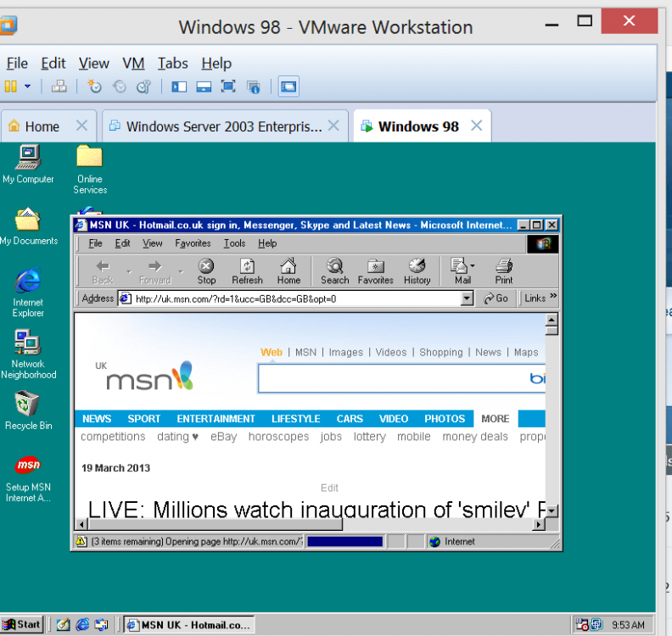
Task: Open VMware File menu
Action: tap(17, 64)
